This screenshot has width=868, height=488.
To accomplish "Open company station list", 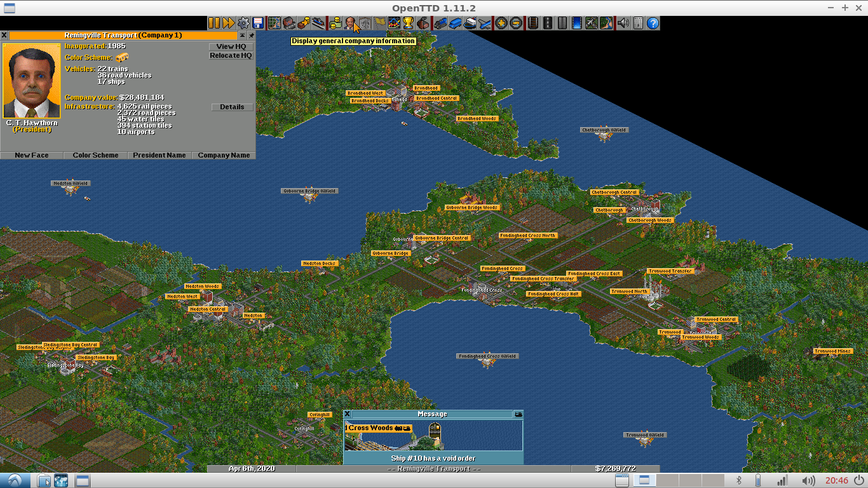I will point(318,23).
